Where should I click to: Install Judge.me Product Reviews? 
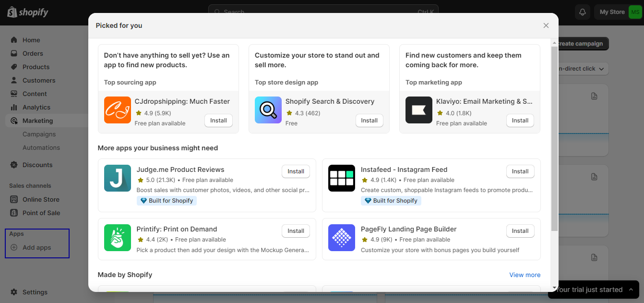pos(296,171)
